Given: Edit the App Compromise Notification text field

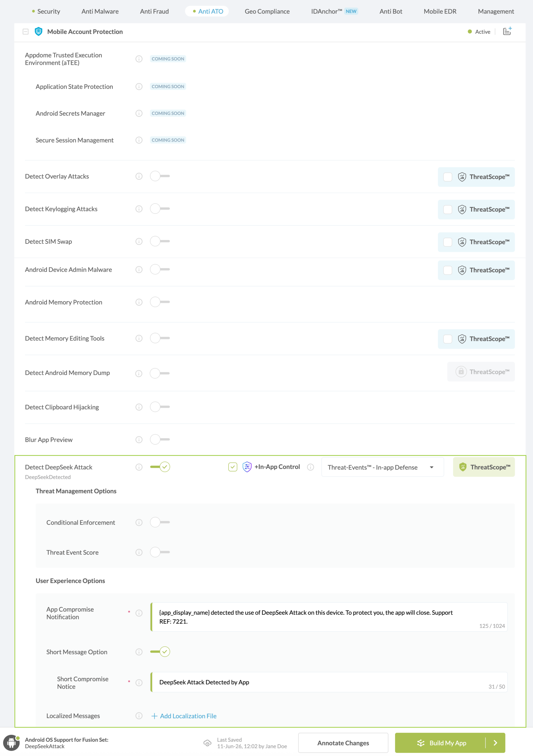Looking at the screenshot, I should [329, 617].
